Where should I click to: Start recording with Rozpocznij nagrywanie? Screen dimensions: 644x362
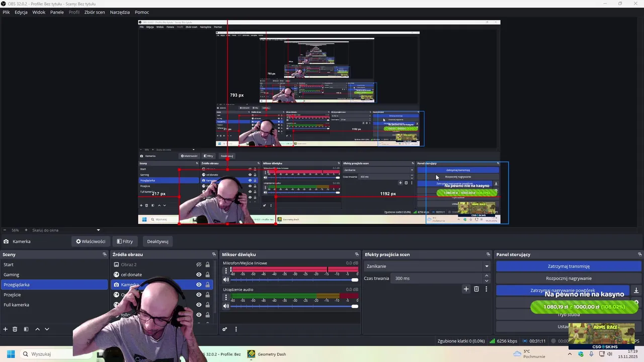(569, 278)
